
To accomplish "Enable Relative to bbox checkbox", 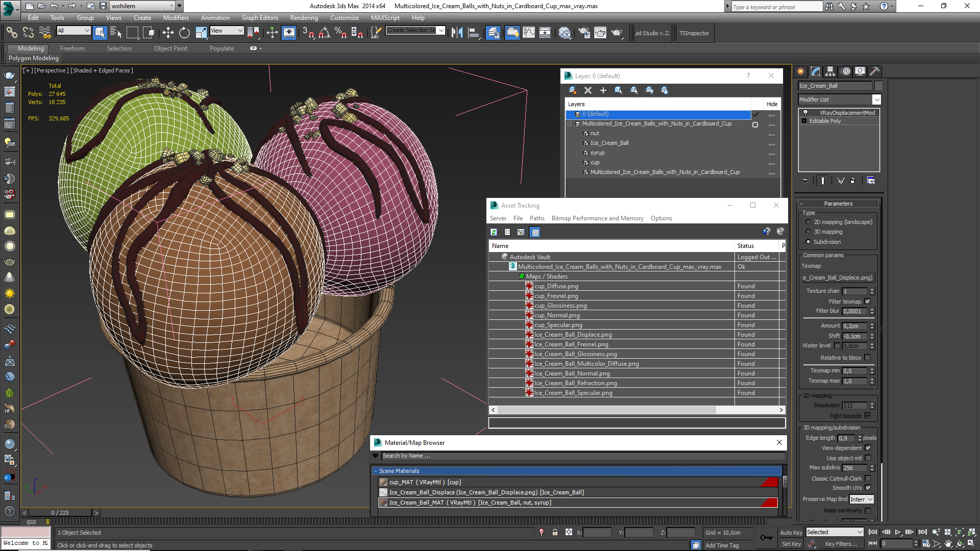I will pos(868,358).
